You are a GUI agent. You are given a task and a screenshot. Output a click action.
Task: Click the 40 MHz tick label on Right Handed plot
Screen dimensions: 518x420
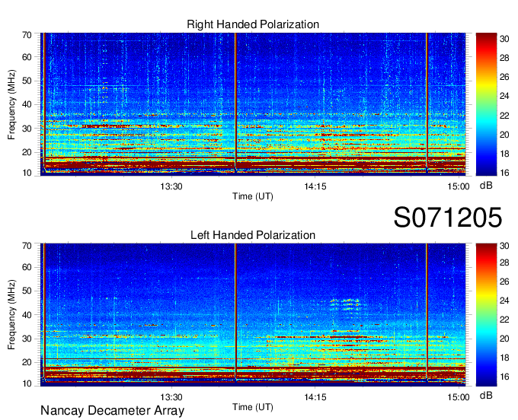click(x=27, y=104)
